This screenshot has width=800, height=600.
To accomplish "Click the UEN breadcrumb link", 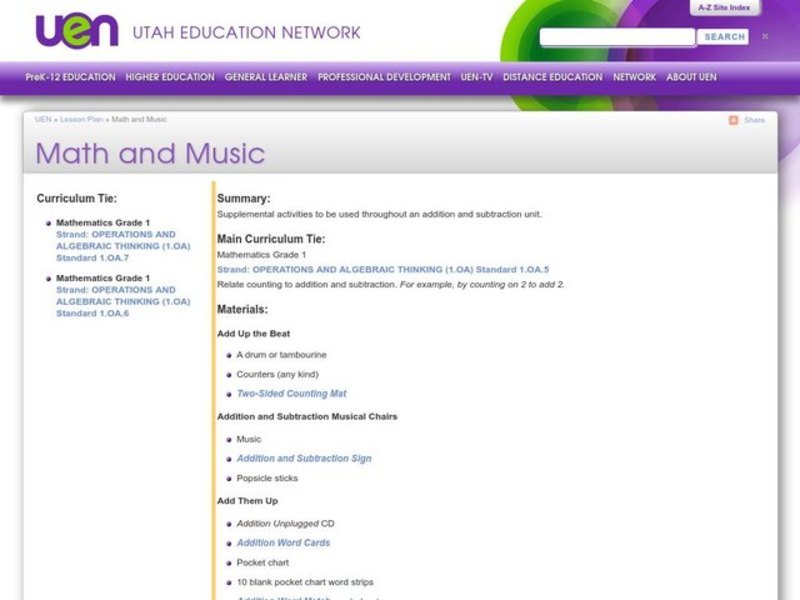I will click(x=44, y=118).
